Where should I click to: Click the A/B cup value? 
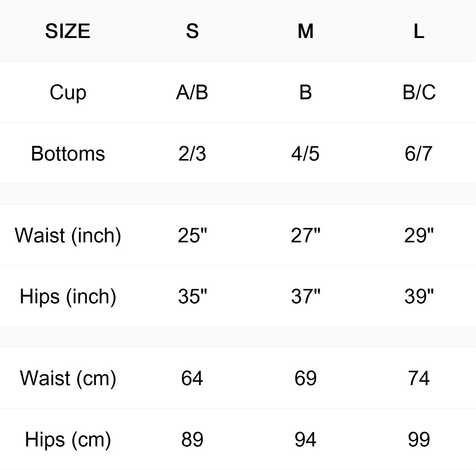[192, 92]
